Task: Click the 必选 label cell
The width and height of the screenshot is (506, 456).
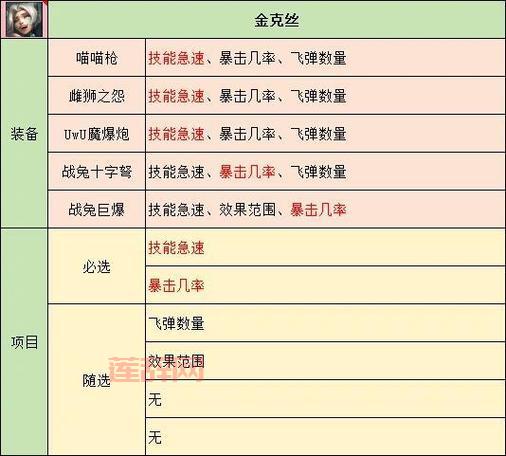Action: pyautogui.click(x=97, y=267)
